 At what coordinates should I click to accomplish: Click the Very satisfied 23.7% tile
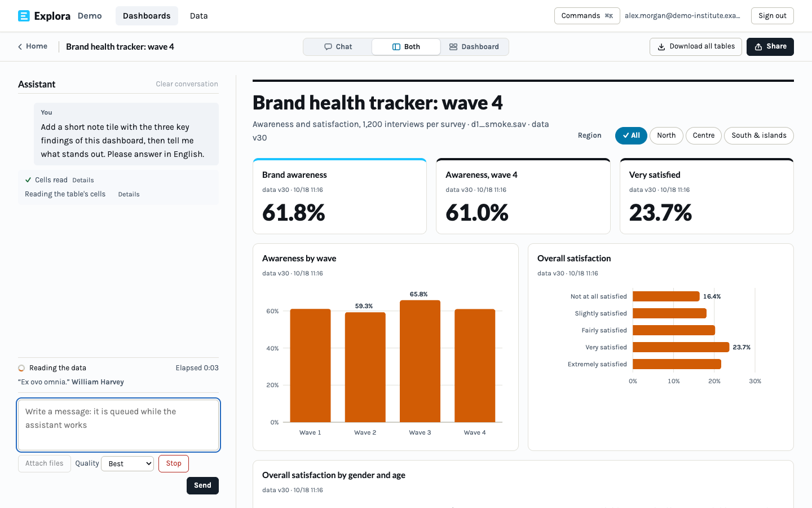tap(707, 196)
